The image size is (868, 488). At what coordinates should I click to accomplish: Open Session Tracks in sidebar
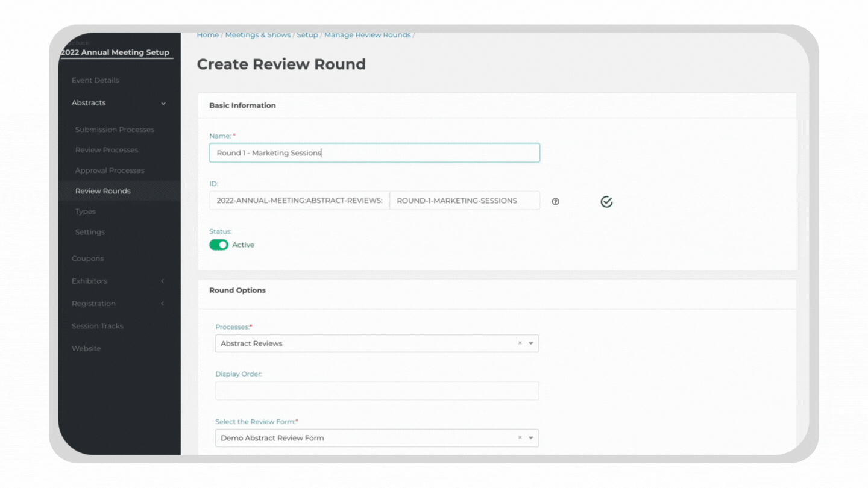point(97,326)
